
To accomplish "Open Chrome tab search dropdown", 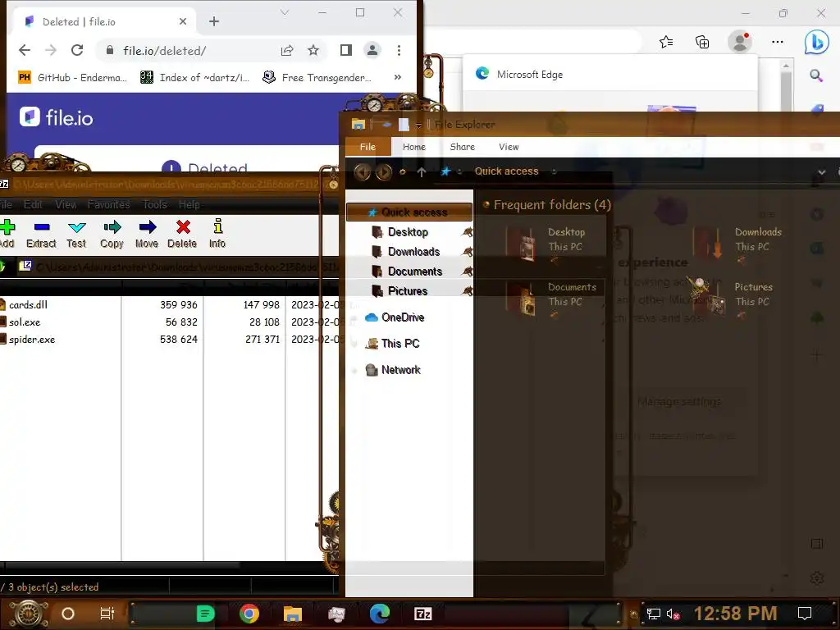I will (285, 12).
